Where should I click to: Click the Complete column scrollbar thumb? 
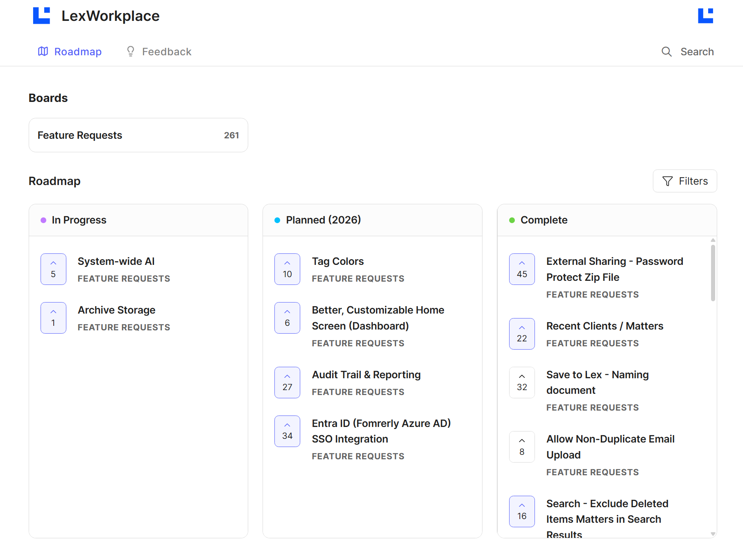pos(713,273)
